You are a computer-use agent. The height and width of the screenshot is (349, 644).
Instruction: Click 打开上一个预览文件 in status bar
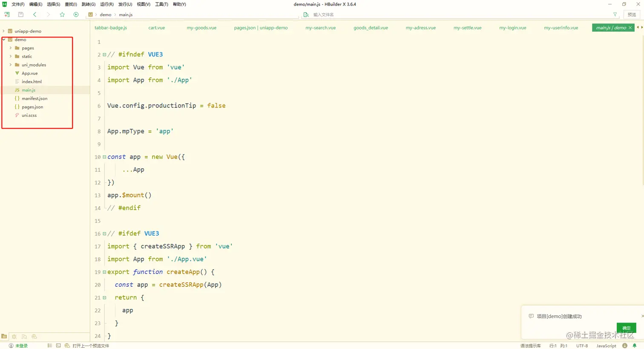point(91,346)
